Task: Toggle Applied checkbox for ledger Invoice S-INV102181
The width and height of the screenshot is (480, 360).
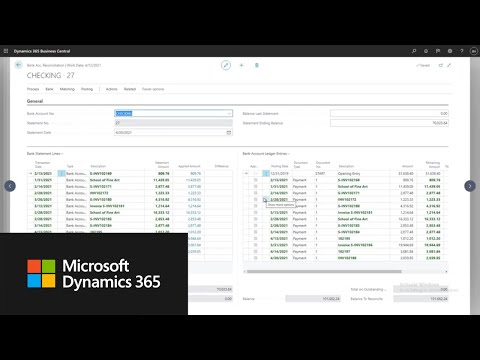Action: [256, 212]
